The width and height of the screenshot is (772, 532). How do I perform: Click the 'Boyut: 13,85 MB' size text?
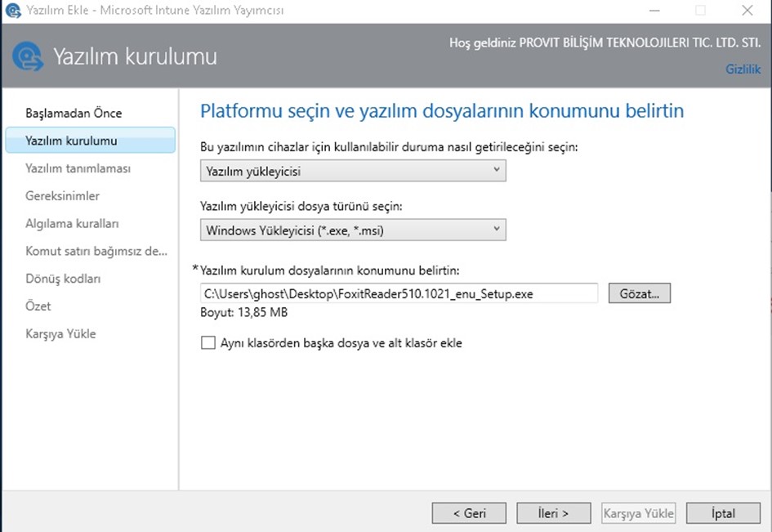click(x=243, y=312)
